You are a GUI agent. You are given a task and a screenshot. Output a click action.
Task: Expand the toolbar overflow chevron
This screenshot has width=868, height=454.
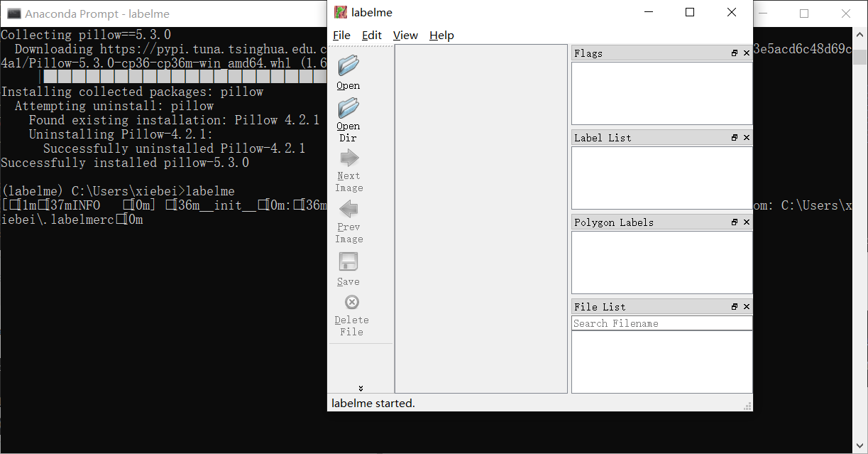tap(361, 388)
